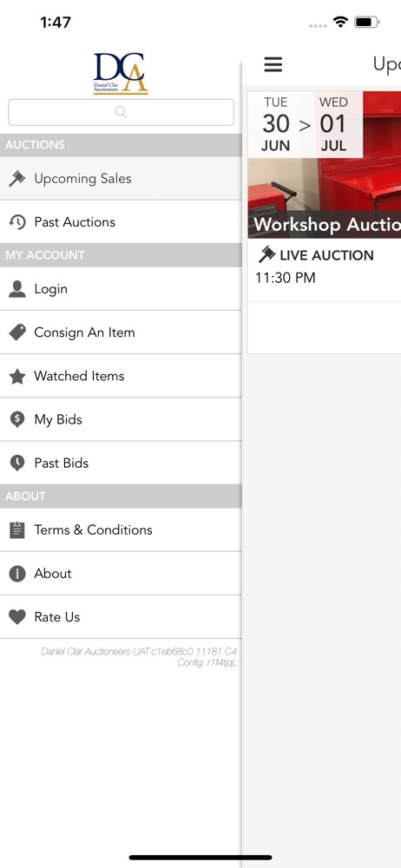Select the Login menu label
Image resolution: width=401 pixels, height=868 pixels.
(x=51, y=289)
